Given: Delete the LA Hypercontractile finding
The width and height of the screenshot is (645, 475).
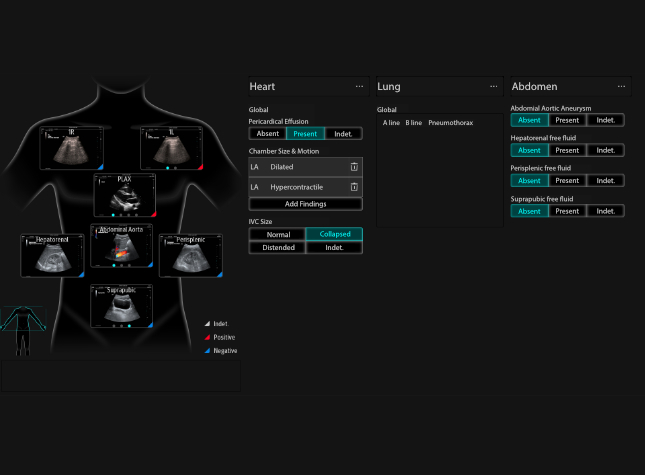Looking at the screenshot, I should [x=353, y=187].
